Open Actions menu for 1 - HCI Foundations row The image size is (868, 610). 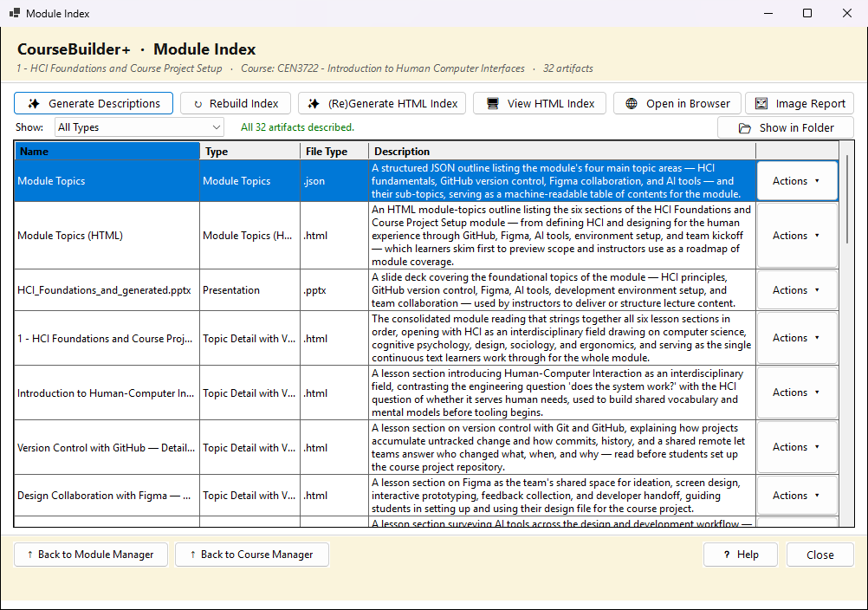797,338
